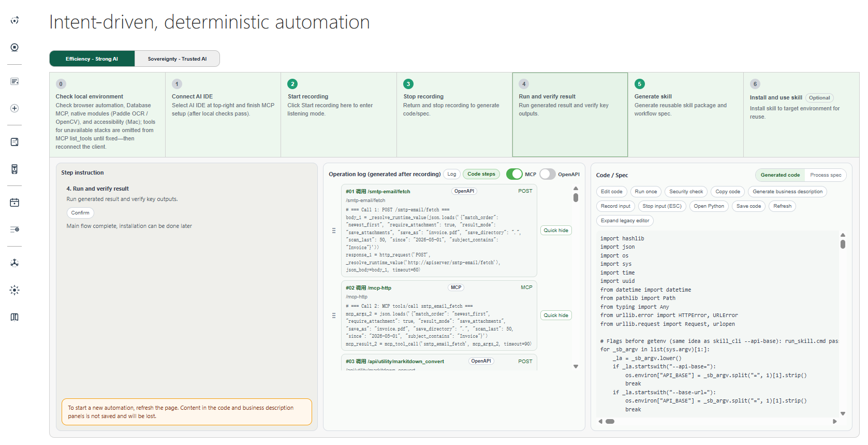Image resolution: width=868 pixels, height=445 pixels.
Task: Open the calendar icon in sidebar
Action: pyautogui.click(x=14, y=203)
